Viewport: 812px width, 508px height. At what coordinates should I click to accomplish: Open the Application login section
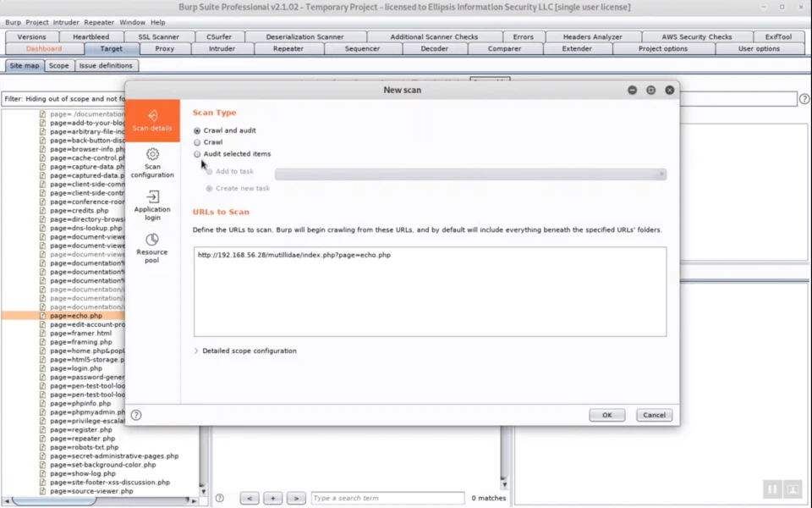click(x=152, y=206)
